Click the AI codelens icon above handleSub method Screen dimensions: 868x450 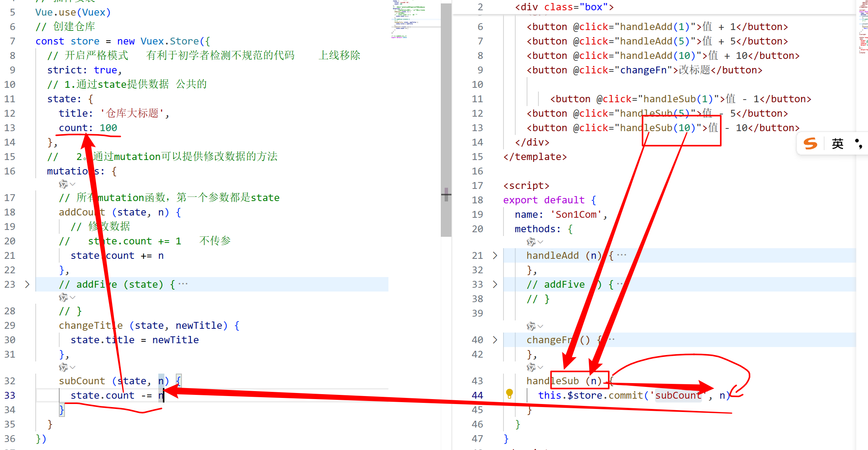[531, 368]
